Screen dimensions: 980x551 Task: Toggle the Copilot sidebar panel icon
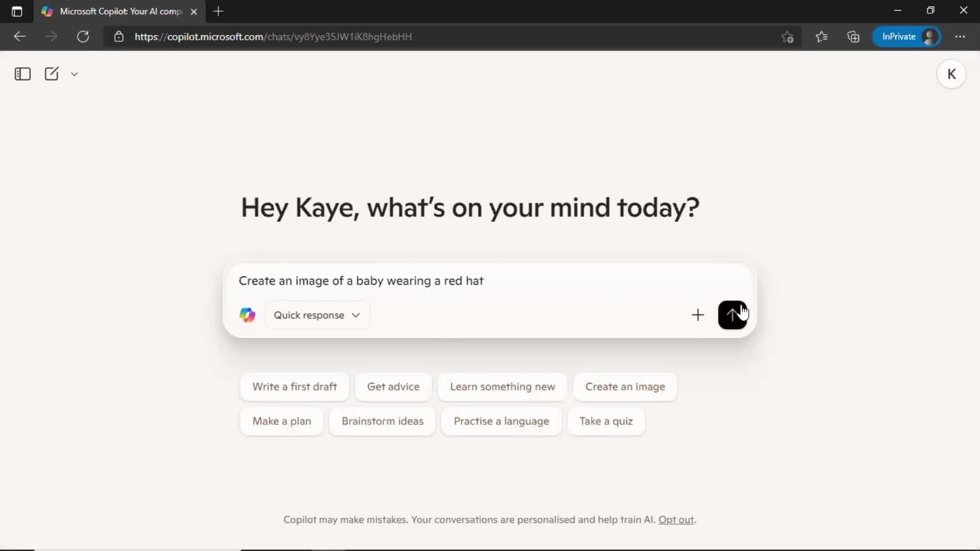tap(22, 74)
